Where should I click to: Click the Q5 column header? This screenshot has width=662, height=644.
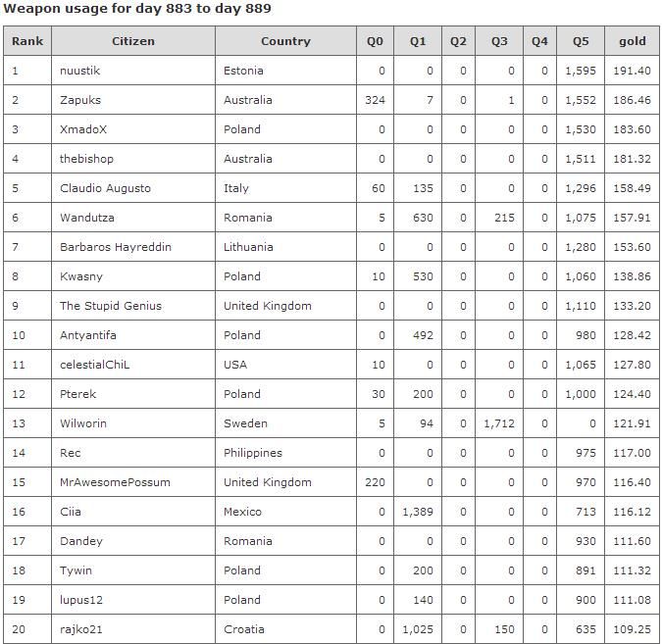[581, 41]
